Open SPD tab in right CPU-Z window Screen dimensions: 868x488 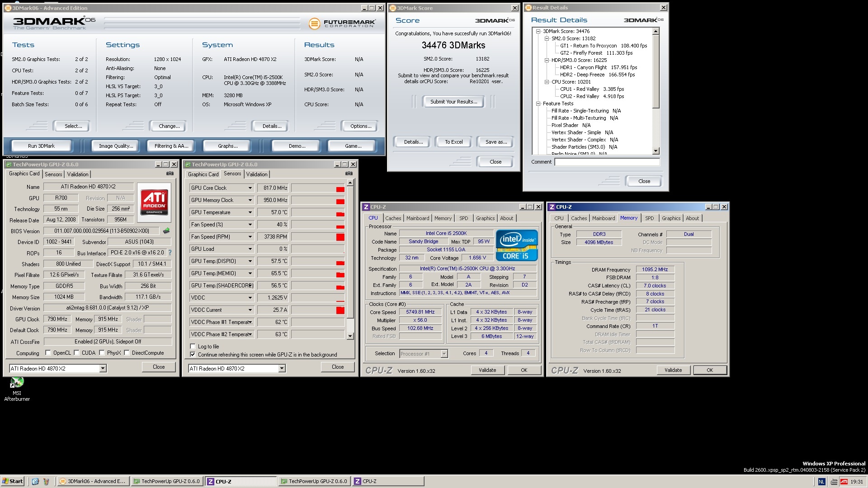649,218
